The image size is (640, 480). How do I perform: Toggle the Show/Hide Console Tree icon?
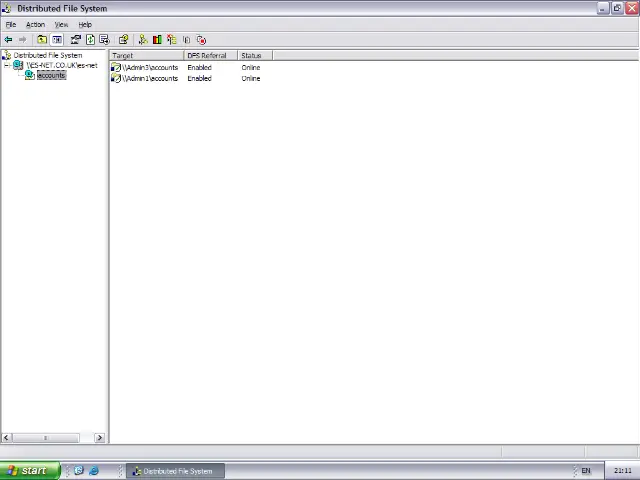click(x=57, y=40)
